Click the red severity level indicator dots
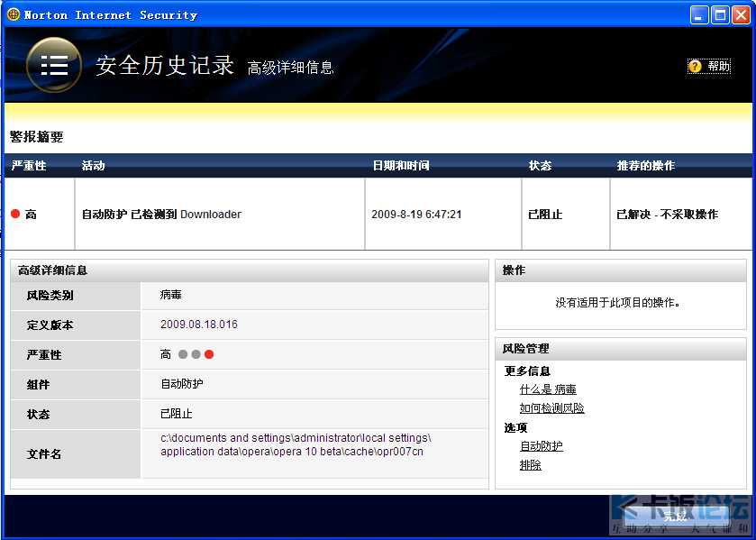The height and width of the screenshot is (540, 756). point(196,354)
